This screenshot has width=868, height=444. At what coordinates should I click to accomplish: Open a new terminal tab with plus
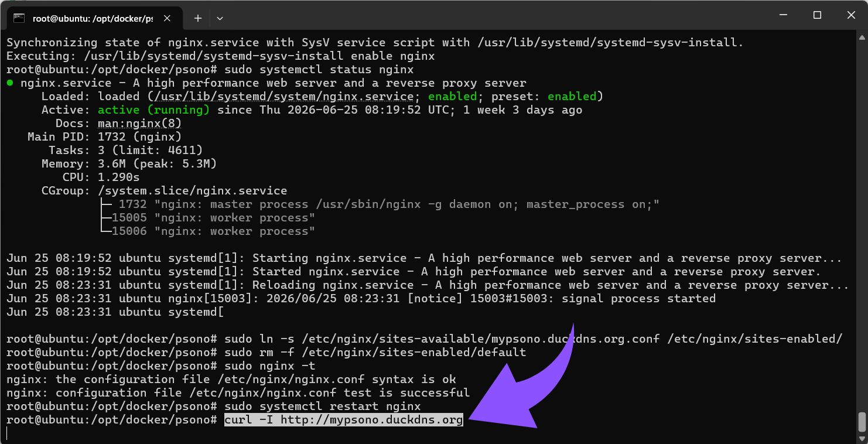[198, 18]
